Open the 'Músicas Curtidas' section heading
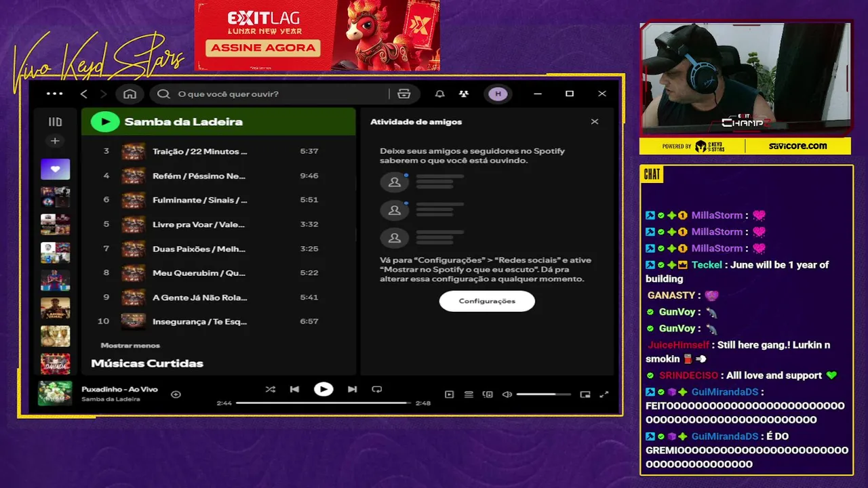The image size is (868, 488). [x=147, y=363]
